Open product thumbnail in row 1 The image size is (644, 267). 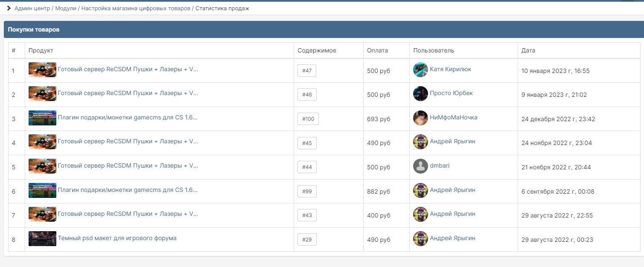click(x=42, y=70)
